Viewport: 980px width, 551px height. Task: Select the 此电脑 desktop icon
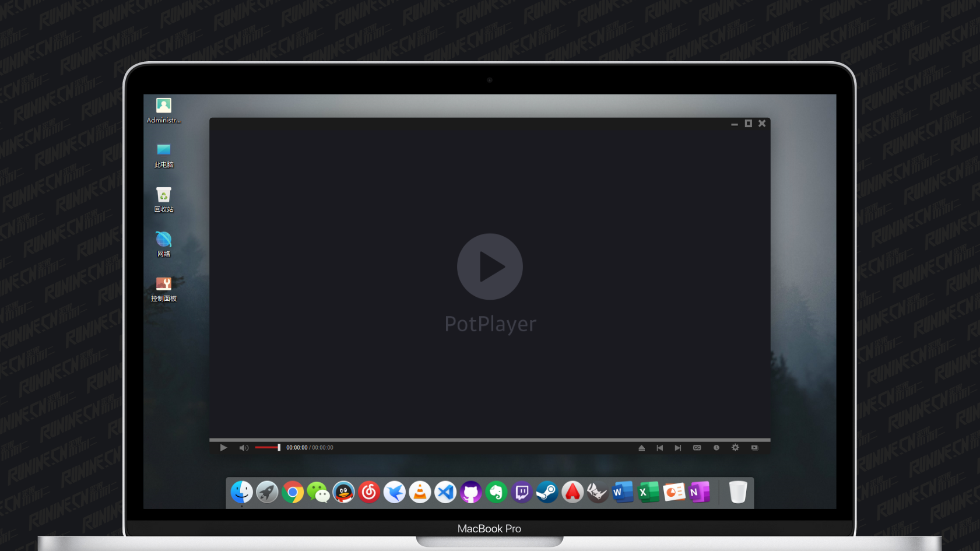click(164, 156)
